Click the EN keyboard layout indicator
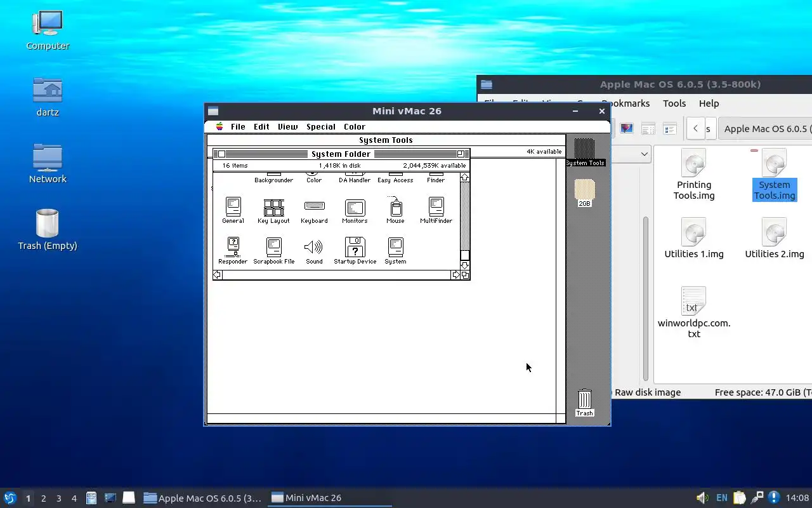 point(721,498)
